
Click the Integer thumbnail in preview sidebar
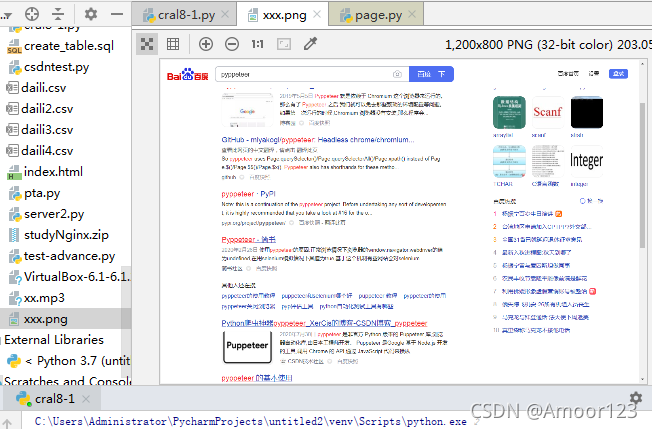(x=586, y=161)
